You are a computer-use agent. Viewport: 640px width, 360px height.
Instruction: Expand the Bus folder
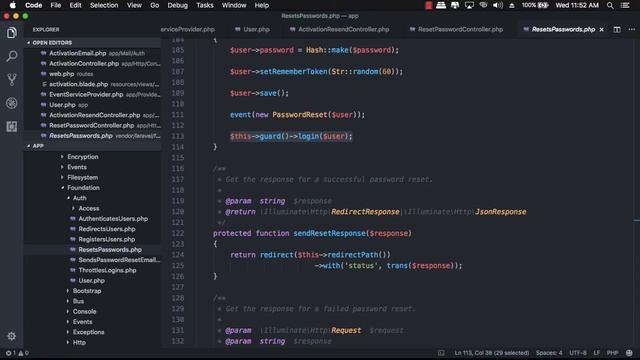78,301
